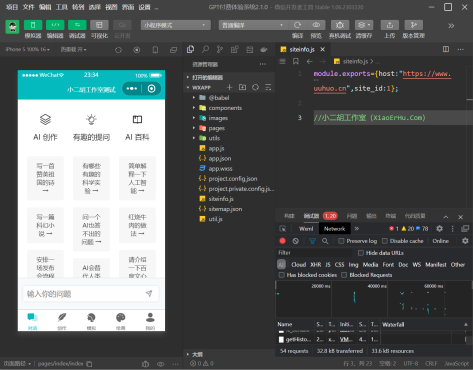Viewport: 473px width, 370px height.
Task: Enable the Preserve log checkbox
Action: point(341,241)
